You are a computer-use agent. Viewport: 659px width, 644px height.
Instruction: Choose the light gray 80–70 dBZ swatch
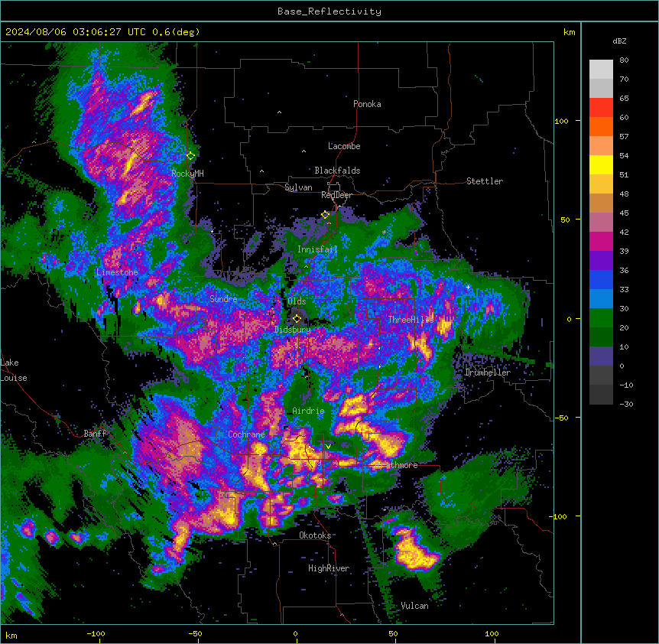[x=601, y=70]
